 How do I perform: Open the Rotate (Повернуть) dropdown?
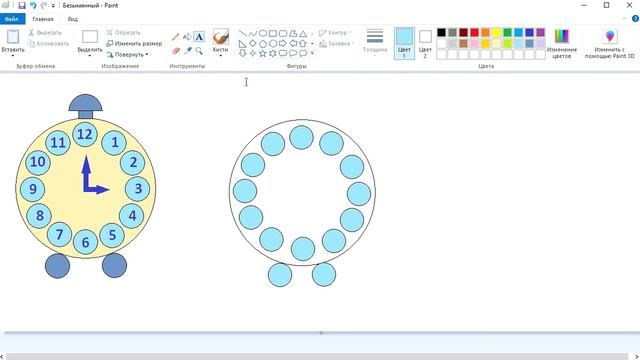tap(128, 54)
